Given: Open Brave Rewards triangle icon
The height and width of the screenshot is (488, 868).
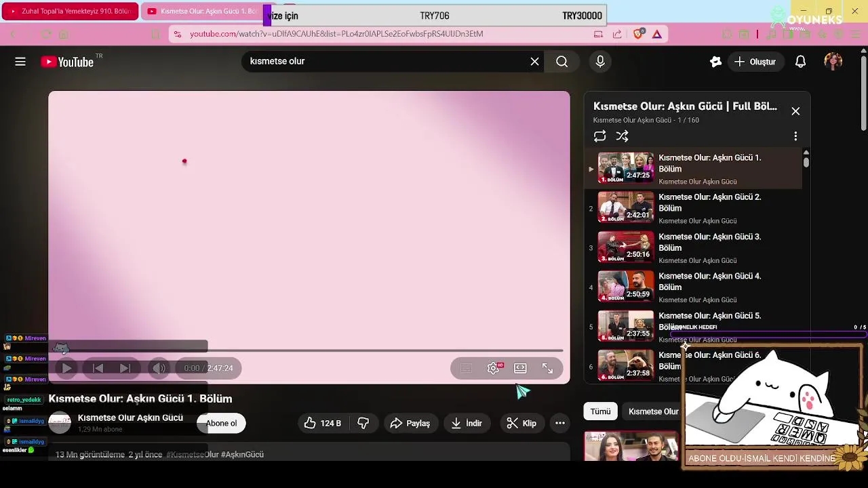Looking at the screenshot, I should pos(657,34).
